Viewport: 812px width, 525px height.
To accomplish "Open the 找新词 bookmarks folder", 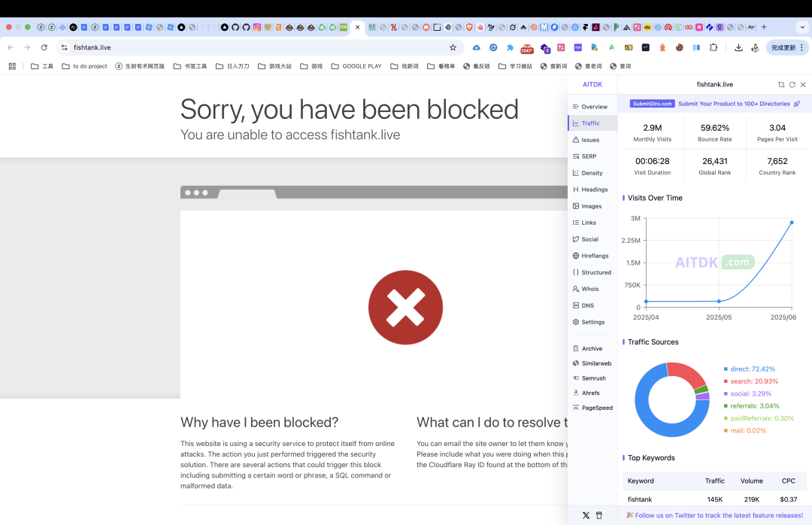I will tap(404, 66).
